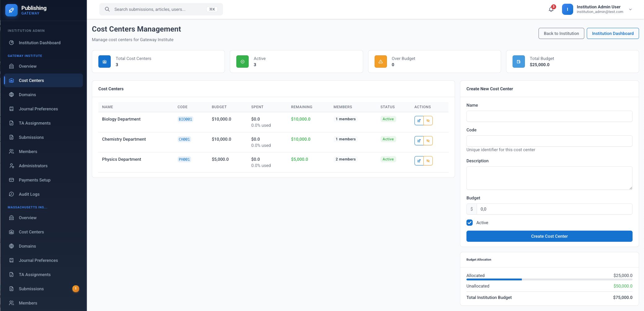Click edit icon for Chemistry Department row
Screen dimensions: 644x311
[419, 141]
